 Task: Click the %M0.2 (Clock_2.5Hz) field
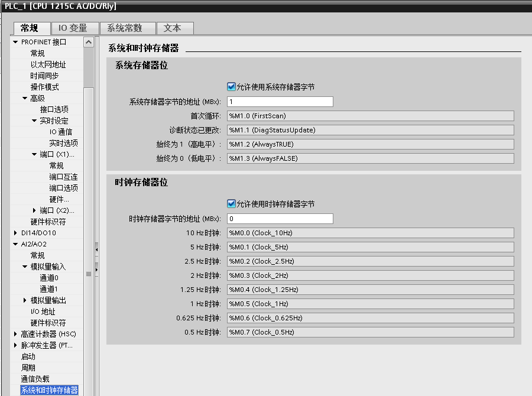point(371,261)
